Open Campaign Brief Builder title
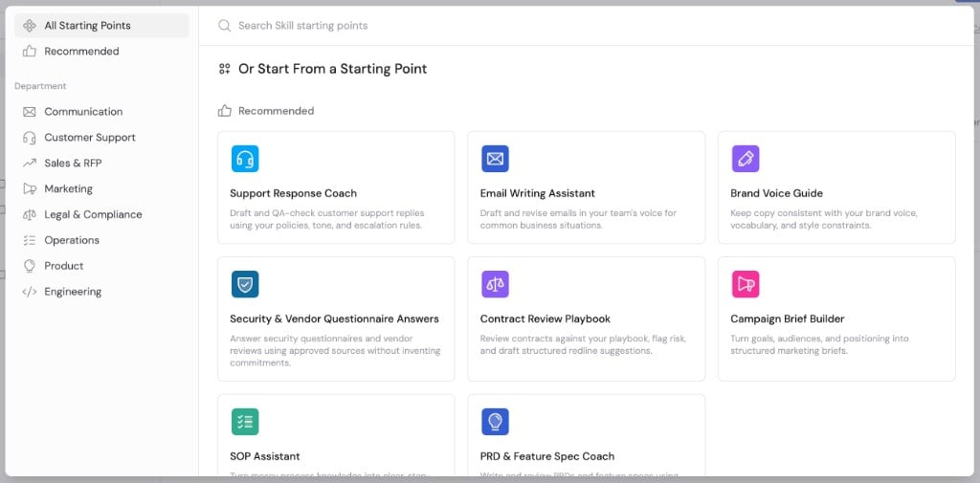980x483 pixels. (787, 319)
